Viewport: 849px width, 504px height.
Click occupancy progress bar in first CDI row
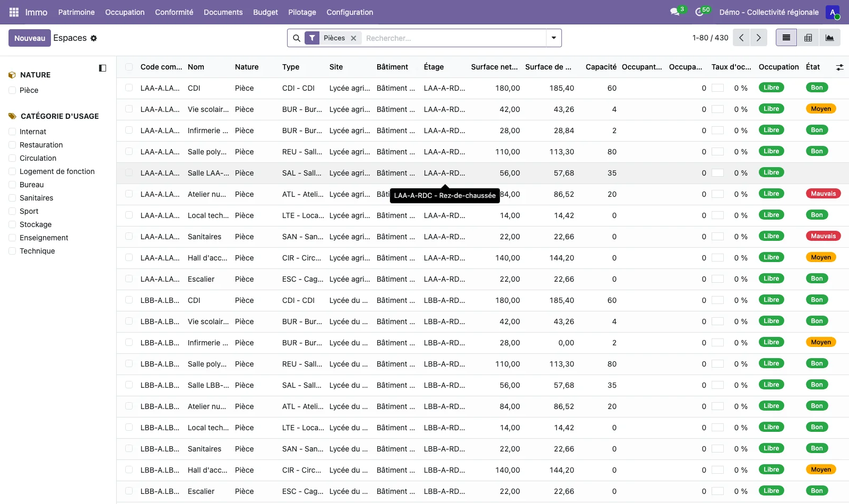(x=717, y=88)
